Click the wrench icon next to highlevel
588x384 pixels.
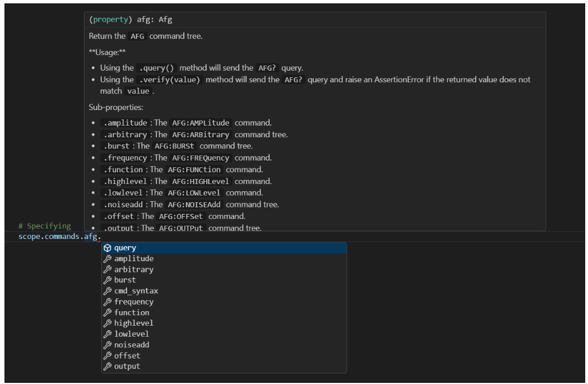[x=108, y=323]
